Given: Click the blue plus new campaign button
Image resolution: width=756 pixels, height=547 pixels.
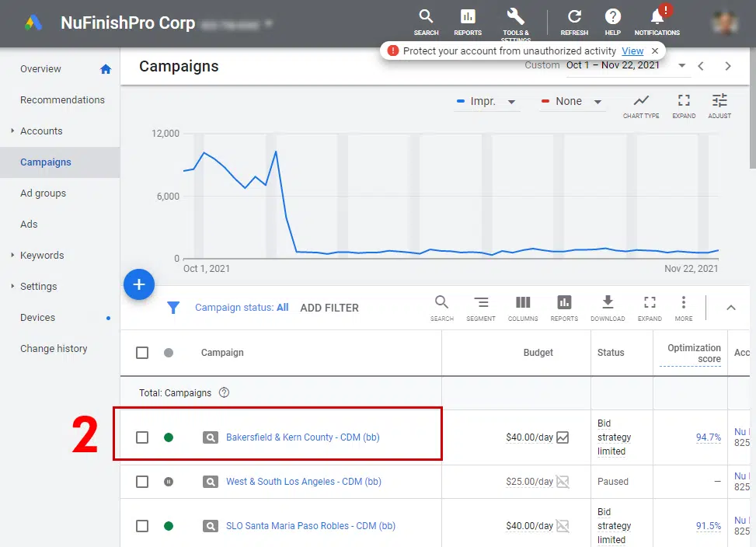Looking at the screenshot, I should pos(139,284).
